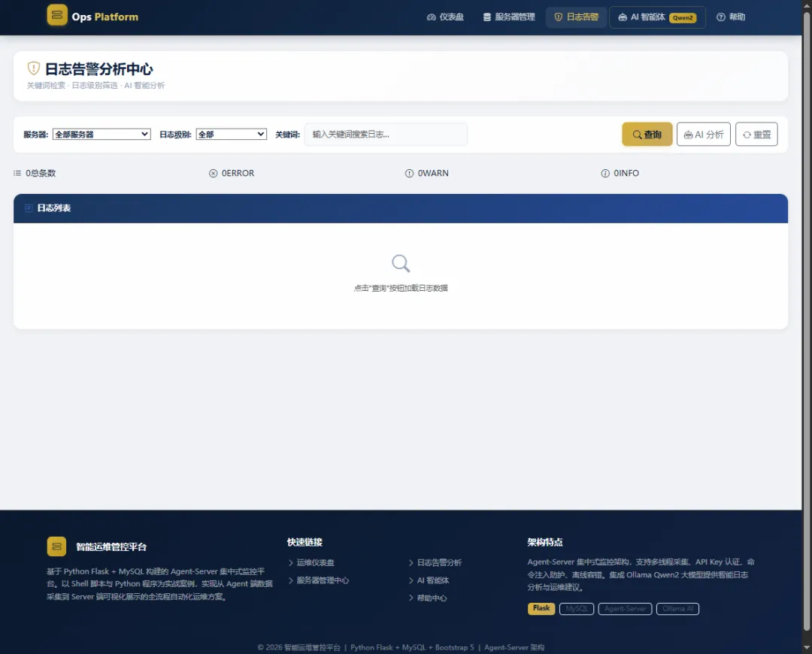812x654 pixels.
Task: Open the 服务器管理 nav item
Action: tap(509, 17)
